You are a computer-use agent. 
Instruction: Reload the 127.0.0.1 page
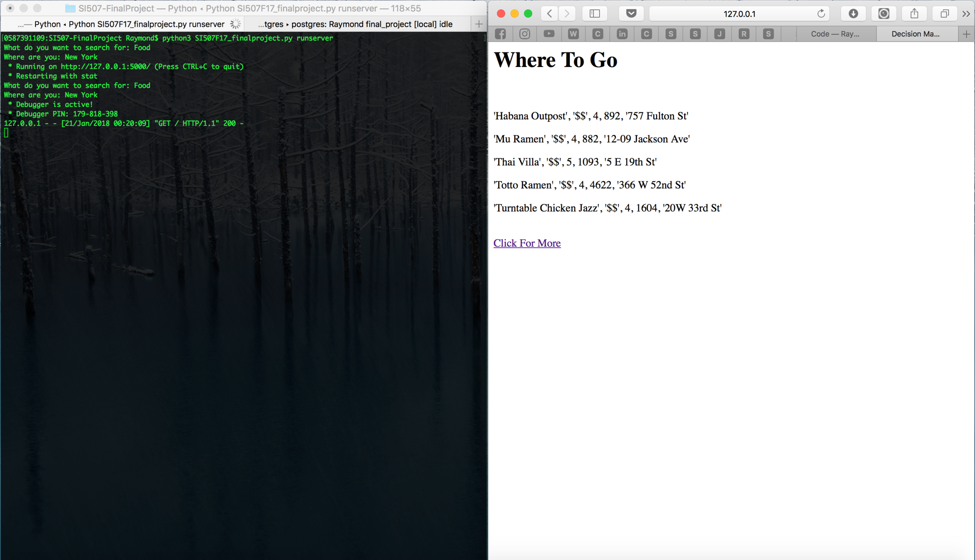pyautogui.click(x=821, y=14)
